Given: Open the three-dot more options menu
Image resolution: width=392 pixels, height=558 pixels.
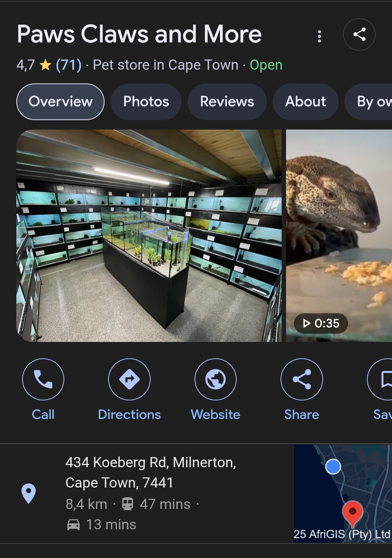Looking at the screenshot, I should point(319,36).
